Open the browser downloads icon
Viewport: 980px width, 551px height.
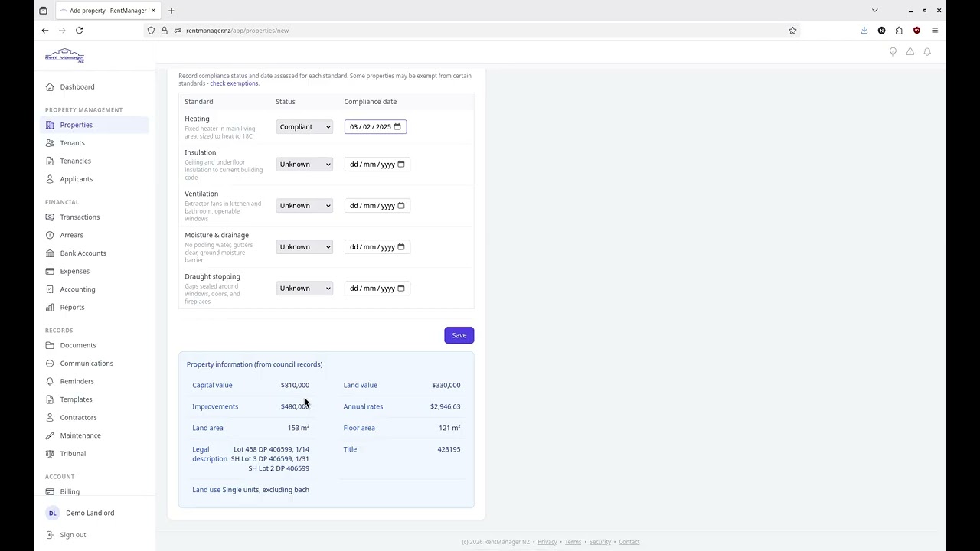(864, 31)
